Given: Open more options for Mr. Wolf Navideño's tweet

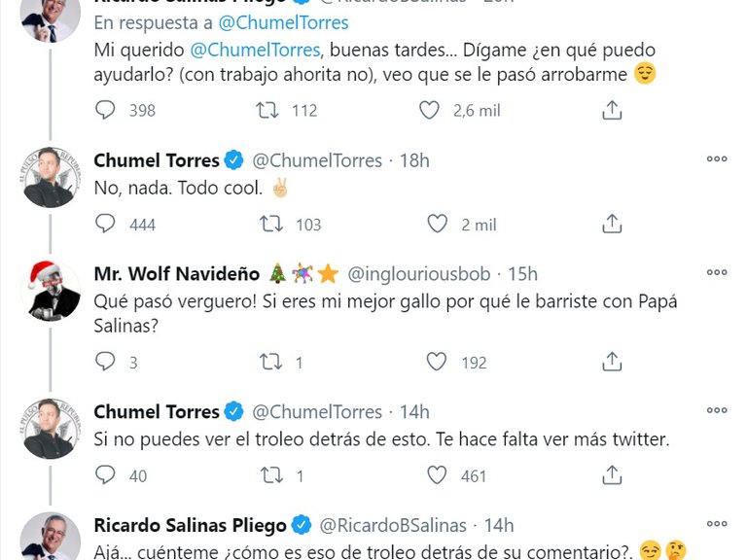Looking at the screenshot, I should point(717,273).
